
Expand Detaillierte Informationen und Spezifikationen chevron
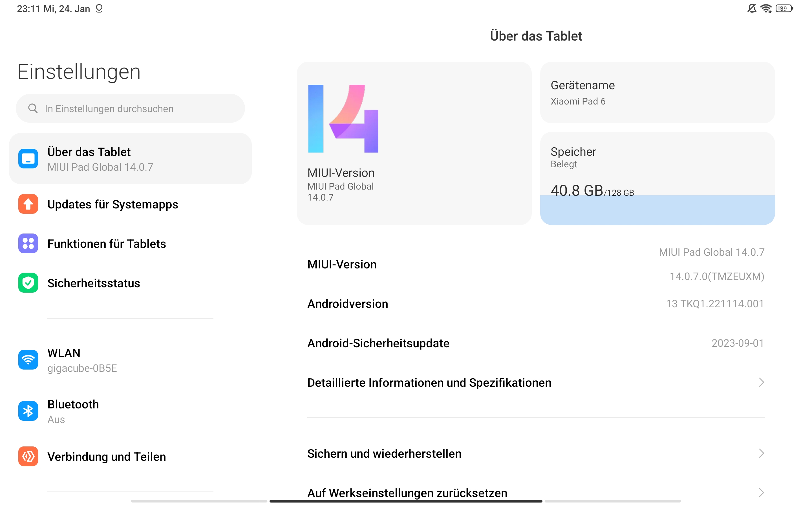[761, 382]
